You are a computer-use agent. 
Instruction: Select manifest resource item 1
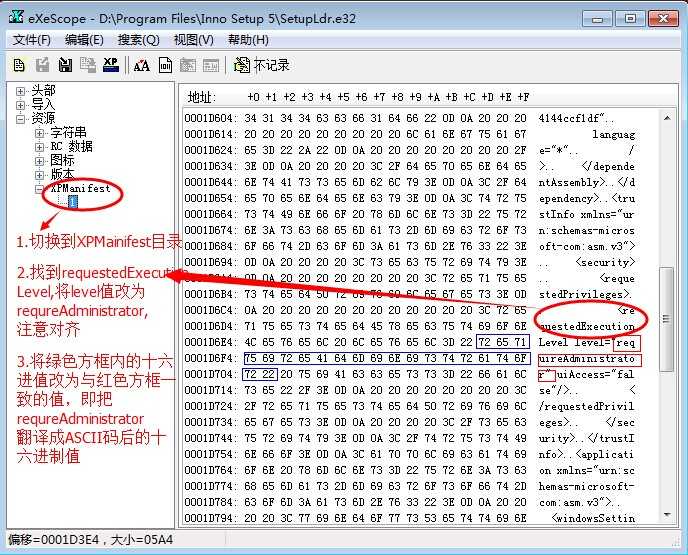pyautogui.click(x=73, y=202)
